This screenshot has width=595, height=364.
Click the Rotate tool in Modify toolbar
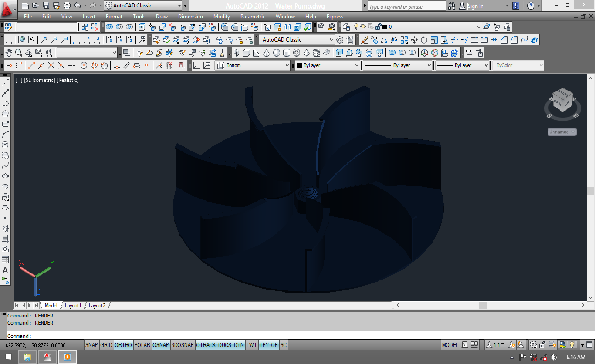[x=424, y=40]
